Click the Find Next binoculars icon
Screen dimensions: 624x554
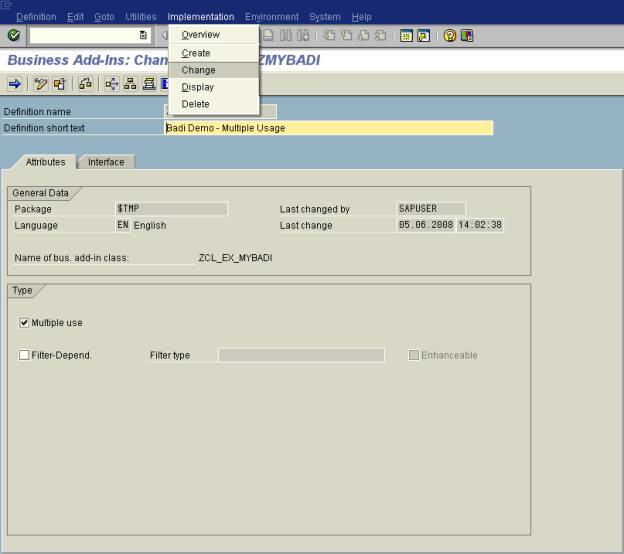coord(303,35)
